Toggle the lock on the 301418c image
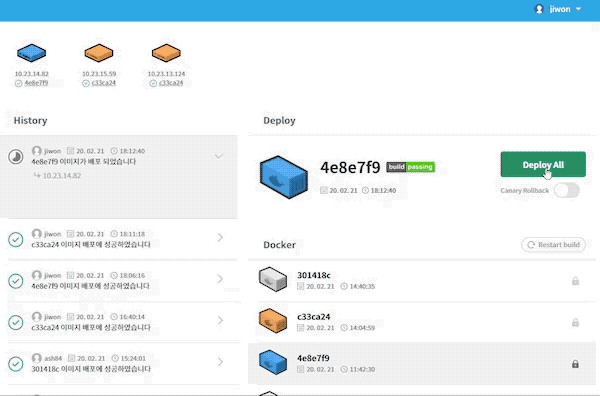Screen dimensions: 600x396 (575, 281)
